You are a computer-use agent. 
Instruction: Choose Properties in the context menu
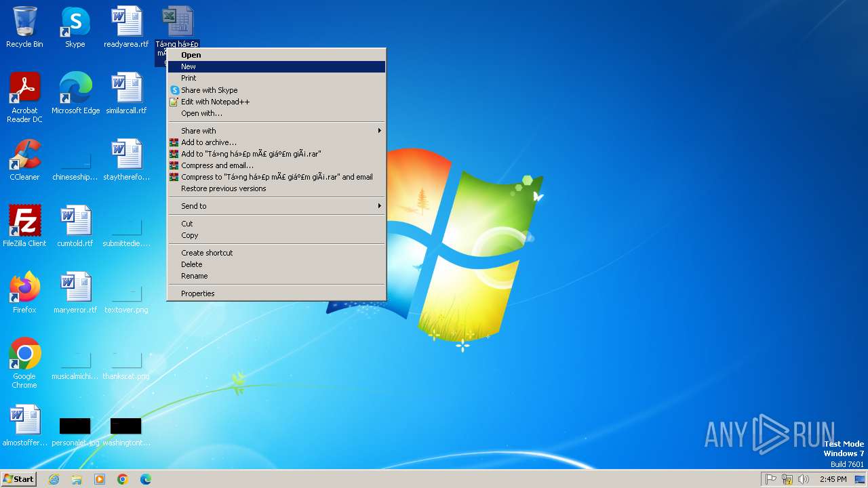click(277, 293)
